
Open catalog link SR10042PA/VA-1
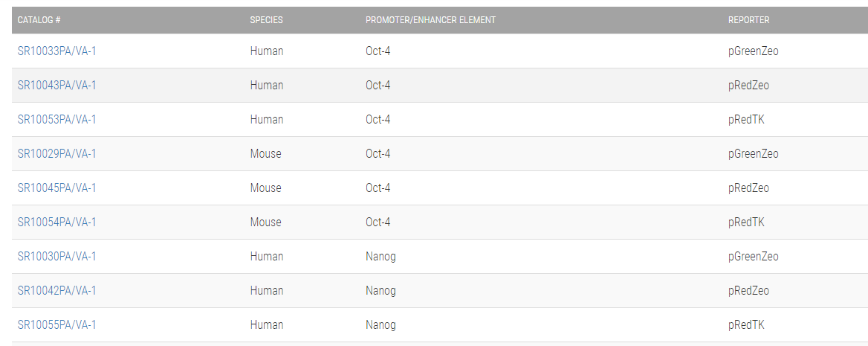tap(56, 291)
